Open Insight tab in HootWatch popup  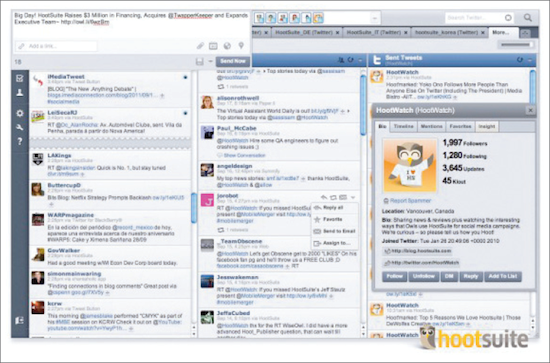487,126
